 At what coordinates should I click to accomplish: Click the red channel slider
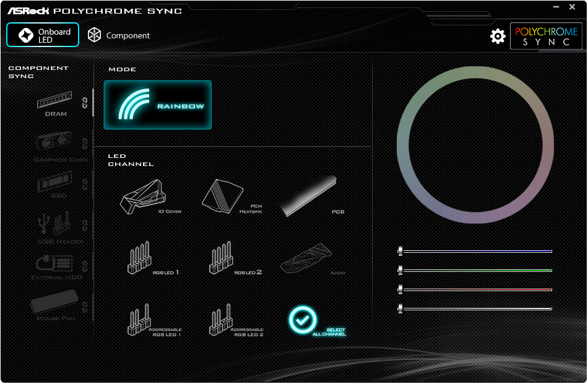click(x=475, y=289)
